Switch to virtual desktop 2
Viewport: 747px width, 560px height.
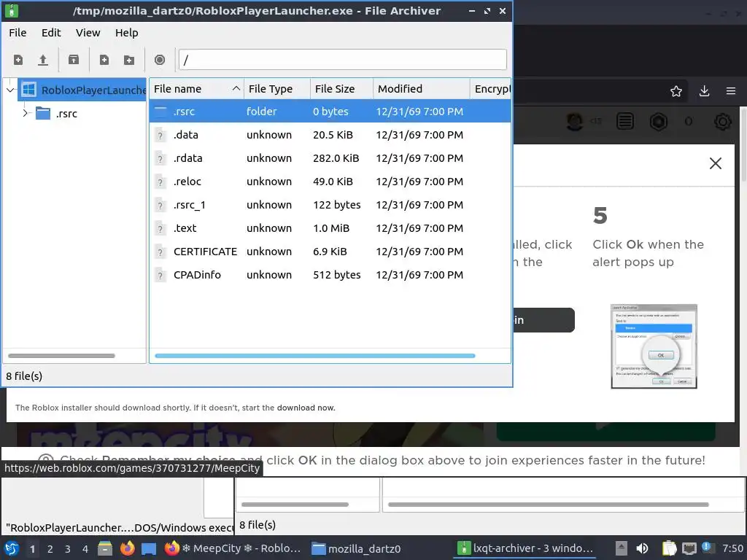click(x=50, y=549)
